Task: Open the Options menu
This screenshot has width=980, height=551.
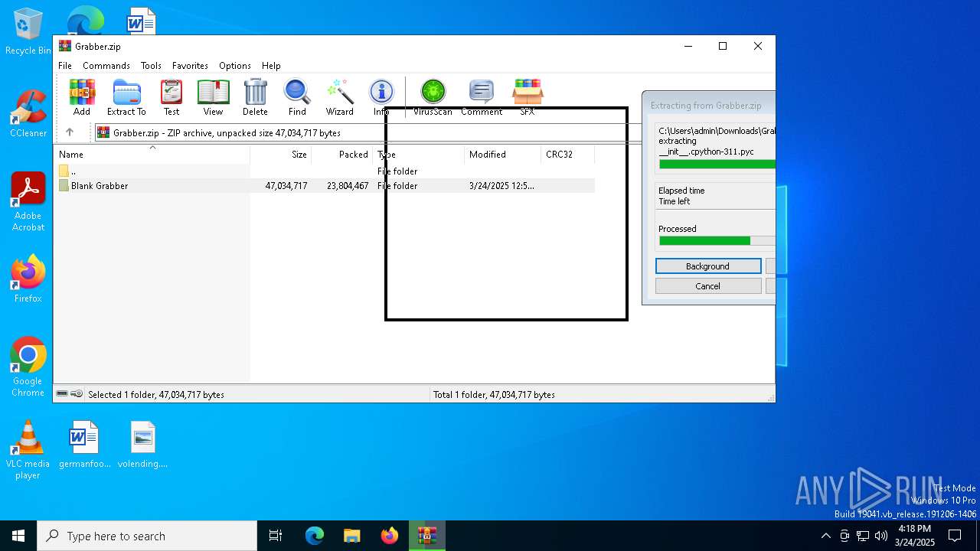Action: [x=235, y=66]
